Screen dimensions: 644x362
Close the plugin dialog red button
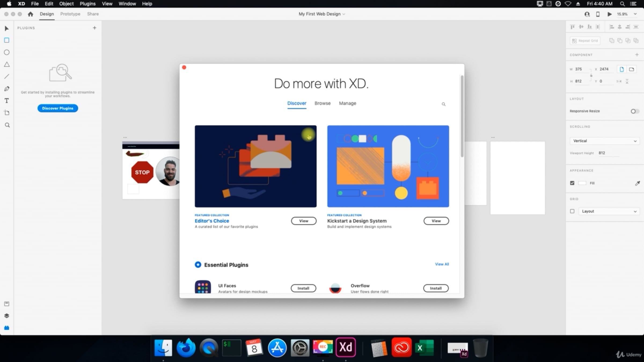(184, 67)
